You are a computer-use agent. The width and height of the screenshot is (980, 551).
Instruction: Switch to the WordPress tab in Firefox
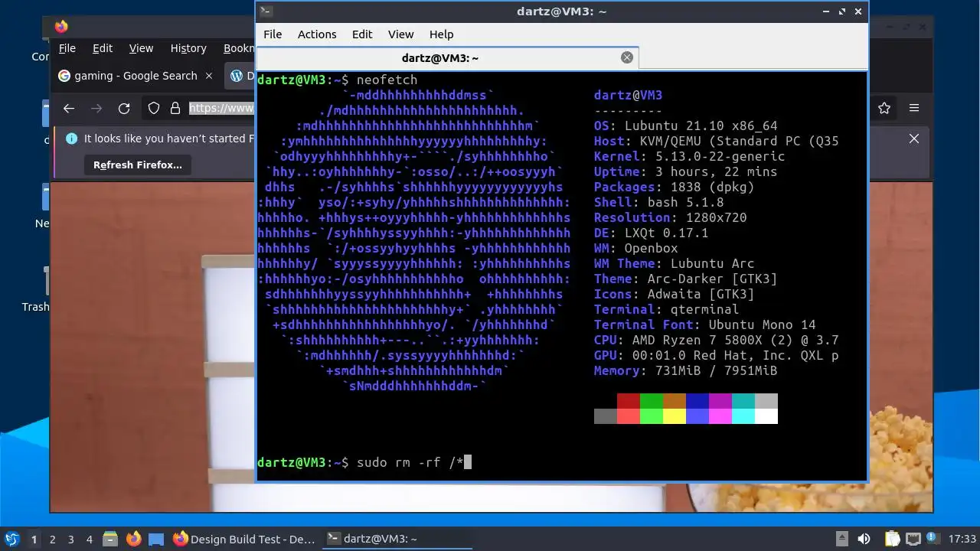click(x=241, y=76)
